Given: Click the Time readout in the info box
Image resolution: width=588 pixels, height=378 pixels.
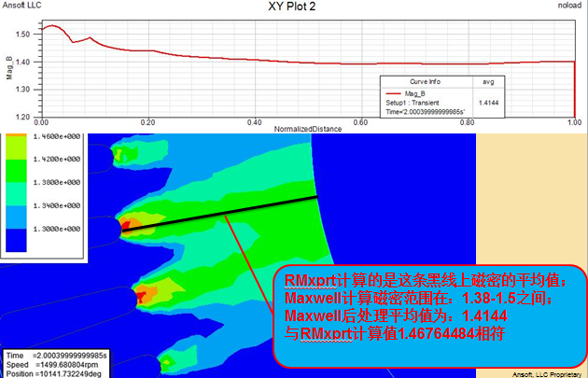Looking at the screenshot, I should pyautogui.click(x=57, y=356).
